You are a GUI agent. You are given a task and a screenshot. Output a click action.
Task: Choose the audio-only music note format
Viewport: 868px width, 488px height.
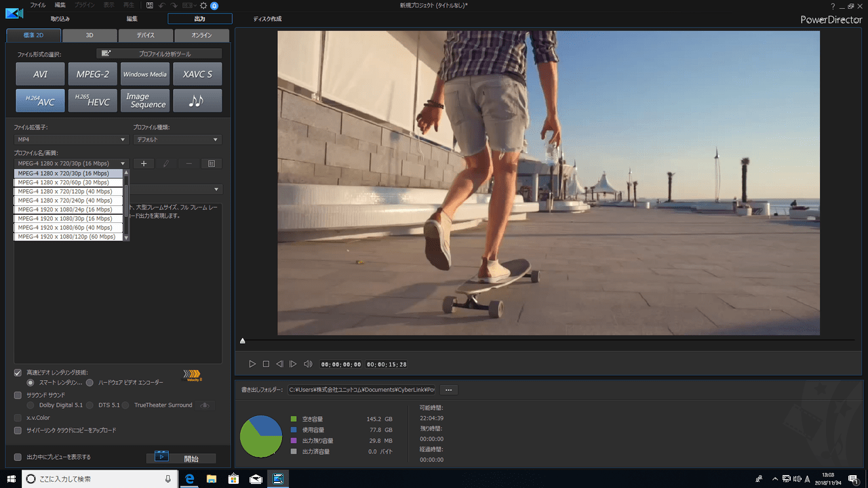pyautogui.click(x=197, y=101)
